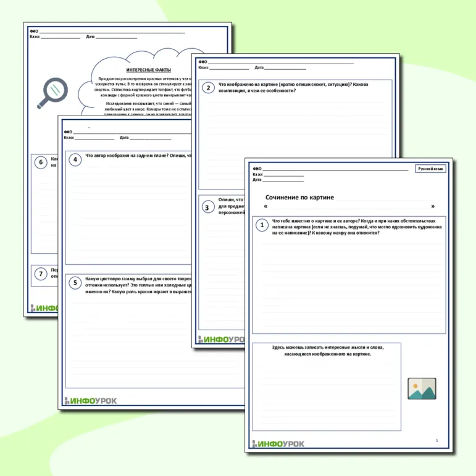This screenshot has width=476, height=476.
Task: Select the circled number 1
Action: coord(262,225)
